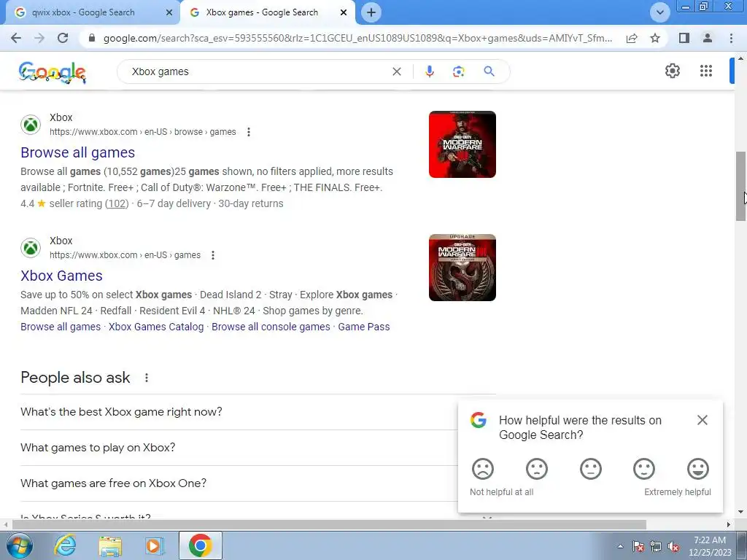
Task: Open Google quick settings gear
Action: pyautogui.click(x=672, y=71)
